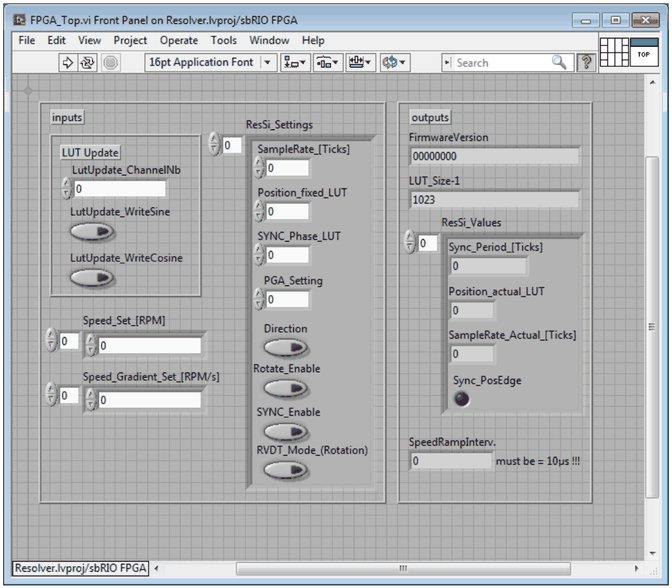Screen dimensions: 672x588
Task: Open the Distribute Objects tool
Action: [327, 63]
